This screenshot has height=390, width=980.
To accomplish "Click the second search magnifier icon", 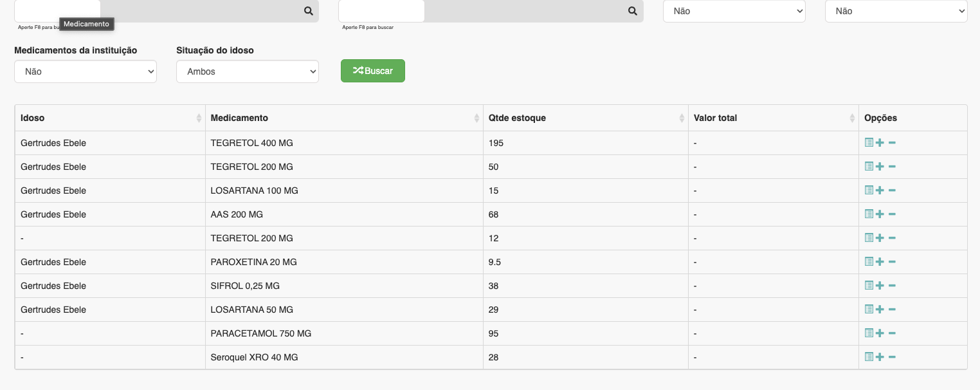I will [x=632, y=11].
